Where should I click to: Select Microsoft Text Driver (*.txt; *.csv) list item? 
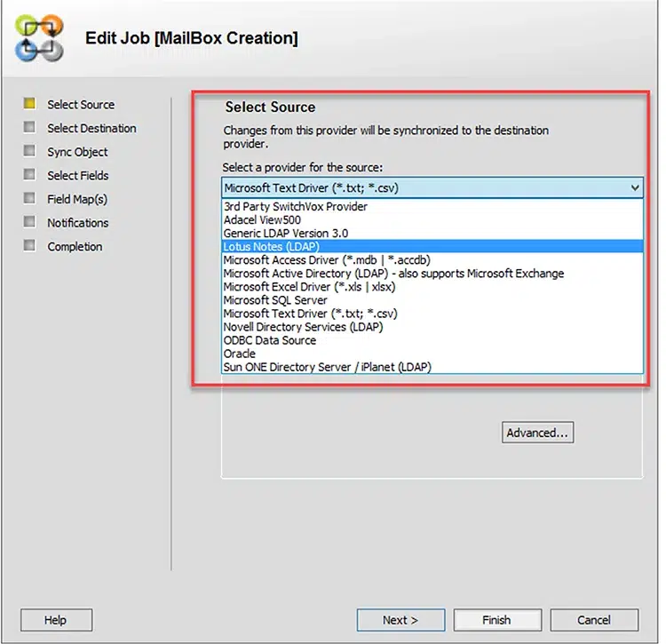tap(432, 314)
